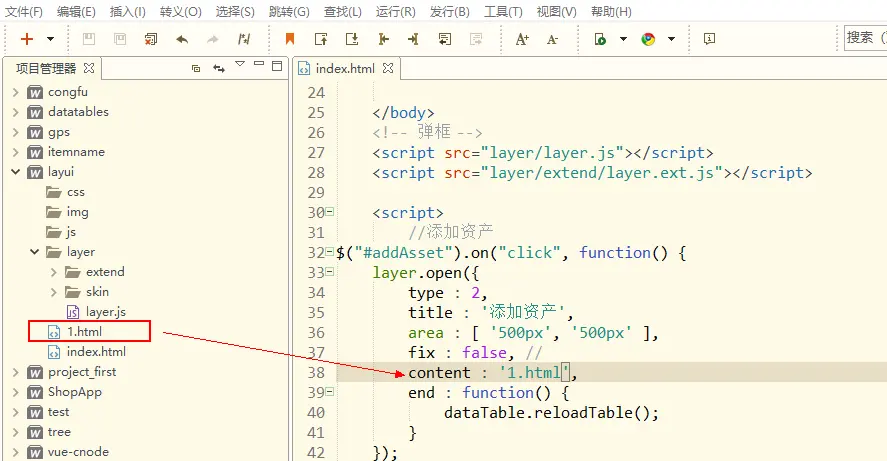Collapse the layer folder
This screenshot has height=461, width=887.
pyautogui.click(x=35, y=252)
